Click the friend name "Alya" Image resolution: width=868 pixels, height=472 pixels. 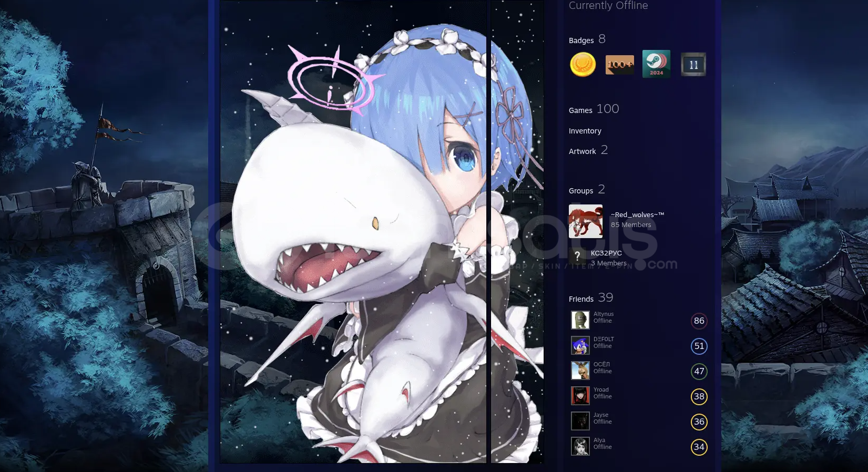599,440
